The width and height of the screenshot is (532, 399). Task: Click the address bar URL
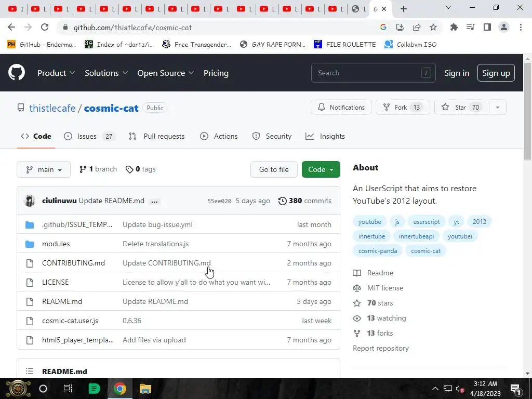pos(132,28)
